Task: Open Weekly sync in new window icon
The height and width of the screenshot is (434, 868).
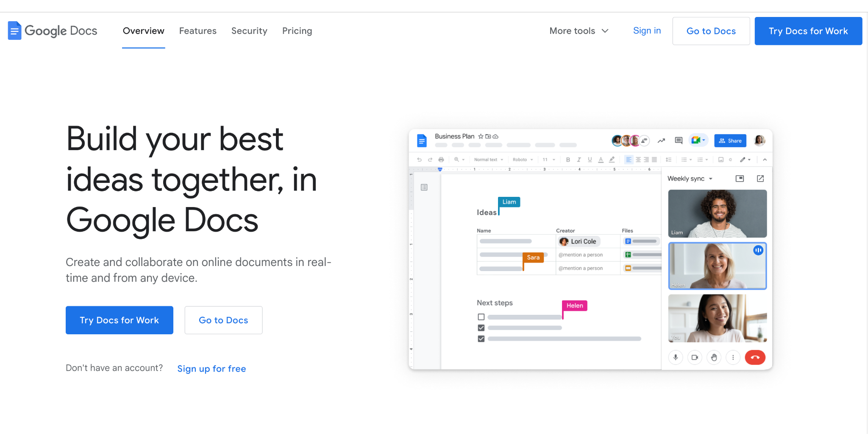Action: [760, 179]
